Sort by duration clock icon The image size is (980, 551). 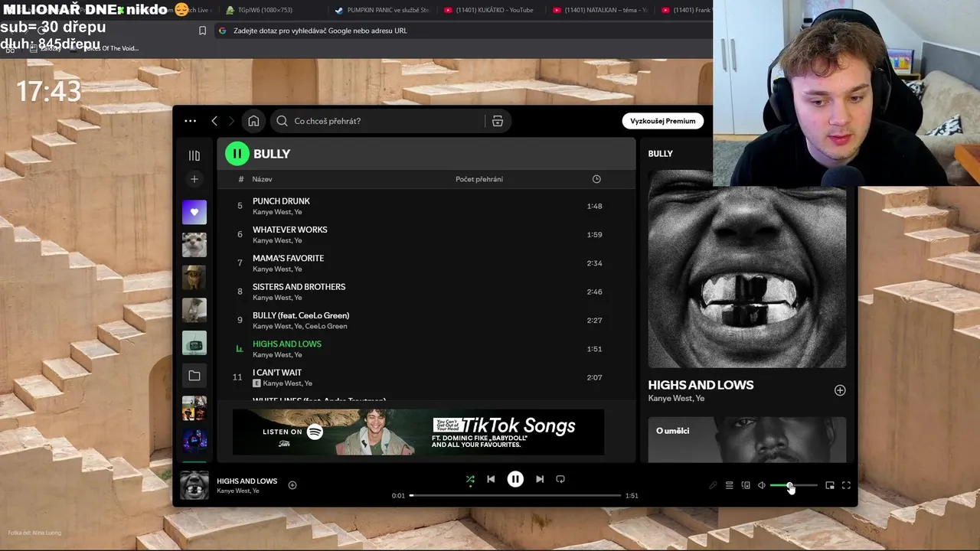click(x=596, y=179)
